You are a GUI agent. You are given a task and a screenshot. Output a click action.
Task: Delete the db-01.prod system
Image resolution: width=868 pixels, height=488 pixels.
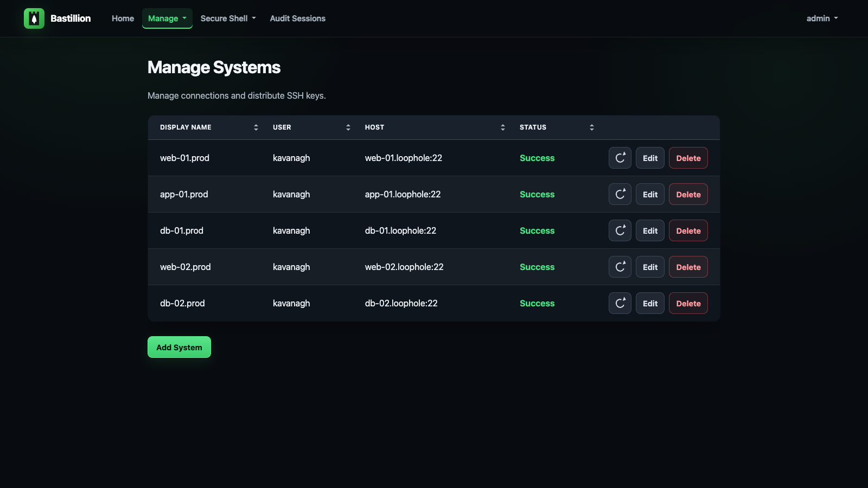[x=688, y=230]
